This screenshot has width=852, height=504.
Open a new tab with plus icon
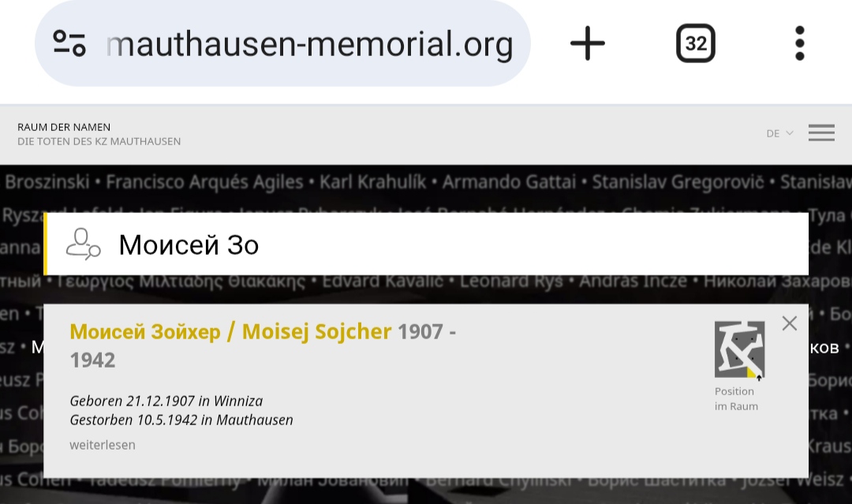click(x=588, y=43)
